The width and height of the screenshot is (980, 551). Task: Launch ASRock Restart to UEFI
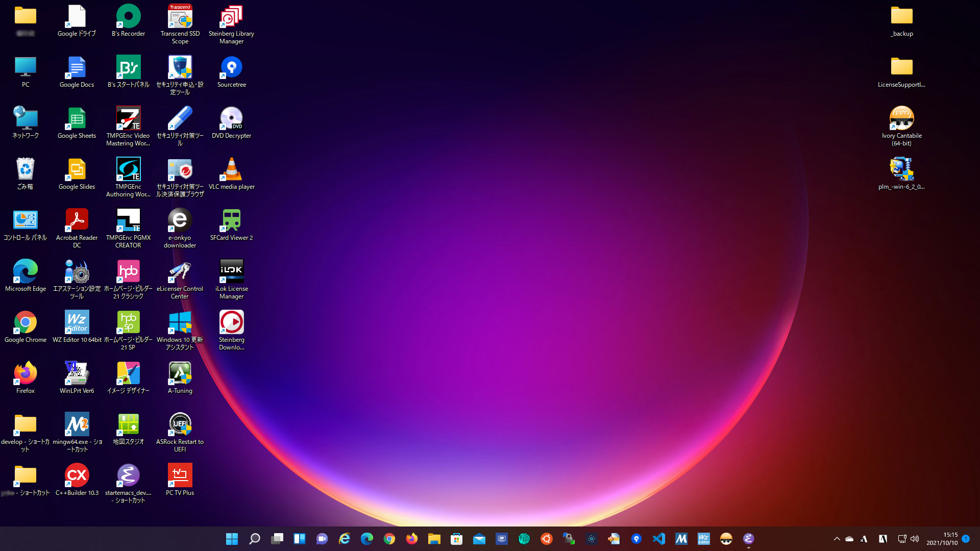coord(180,433)
